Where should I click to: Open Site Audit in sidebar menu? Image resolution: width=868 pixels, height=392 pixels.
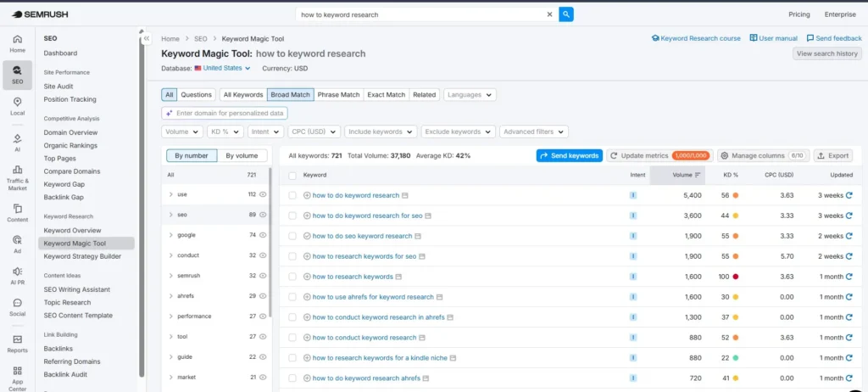[58, 87]
